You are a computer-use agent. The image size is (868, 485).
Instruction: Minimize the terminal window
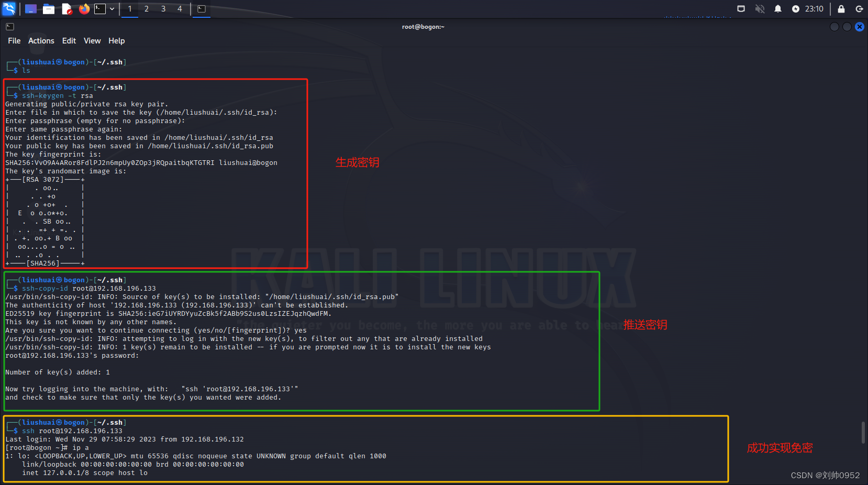coord(834,27)
